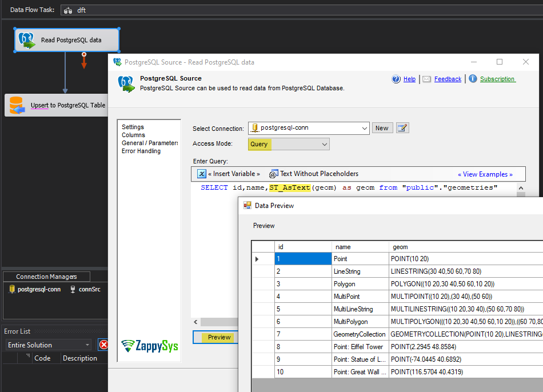
Task: Click the 'MultiLineString' name cell
Action: tap(360, 309)
